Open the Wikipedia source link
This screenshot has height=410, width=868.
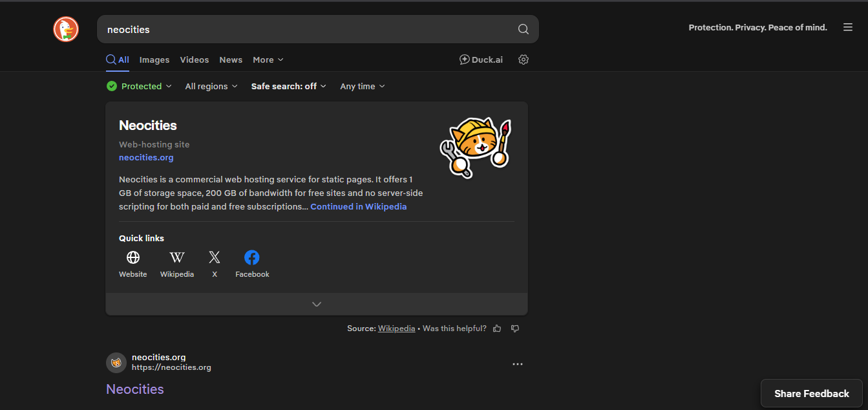point(397,329)
